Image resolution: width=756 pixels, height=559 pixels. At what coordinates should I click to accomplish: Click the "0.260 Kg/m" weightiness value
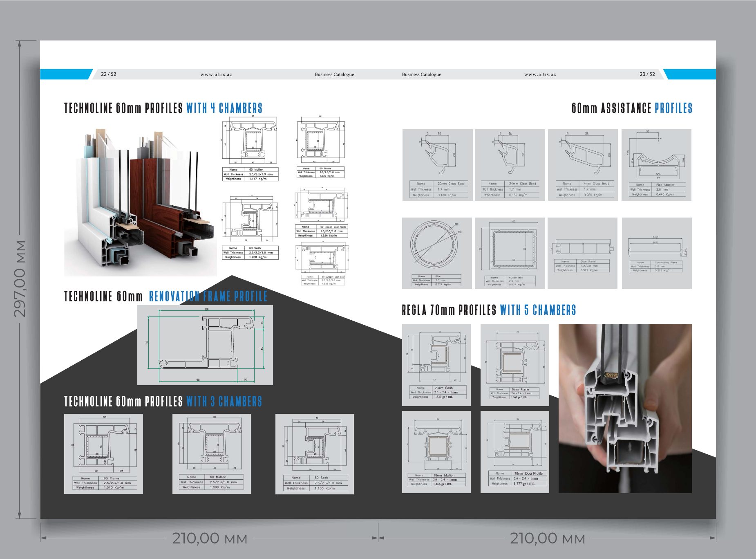pyautogui.click(x=593, y=195)
